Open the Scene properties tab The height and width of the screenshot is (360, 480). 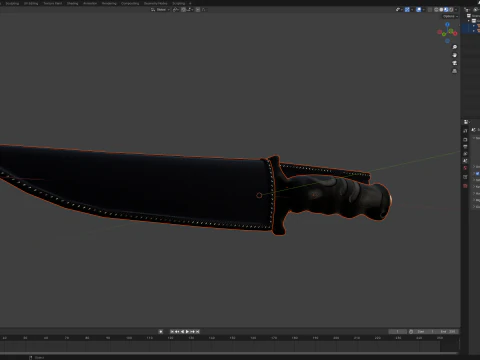pyautogui.click(x=465, y=161)
